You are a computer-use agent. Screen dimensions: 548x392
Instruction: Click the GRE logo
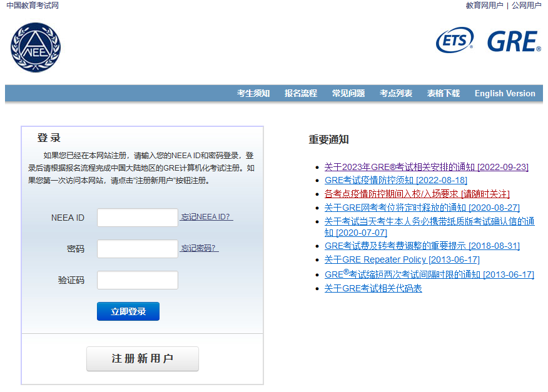pyautogui.click(x=514, y=41)
